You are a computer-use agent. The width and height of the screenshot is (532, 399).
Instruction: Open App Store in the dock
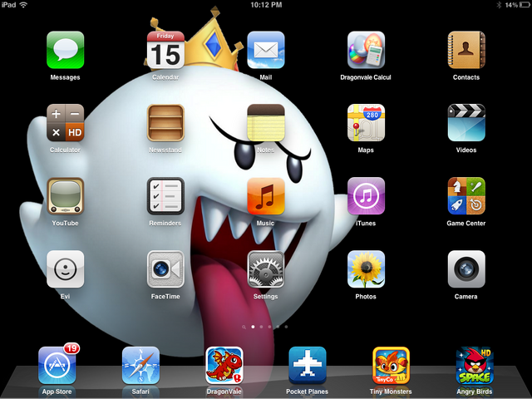57,366
